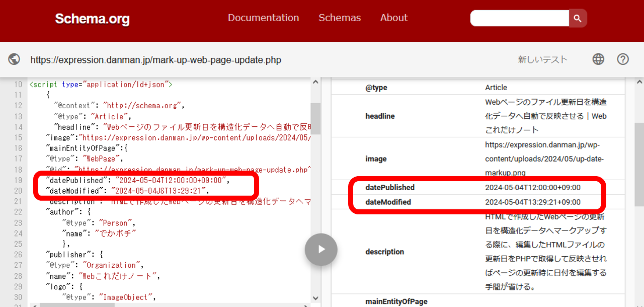
Task: Click the "mainEntityOfPage" code line 16
Action: (87, 148)
